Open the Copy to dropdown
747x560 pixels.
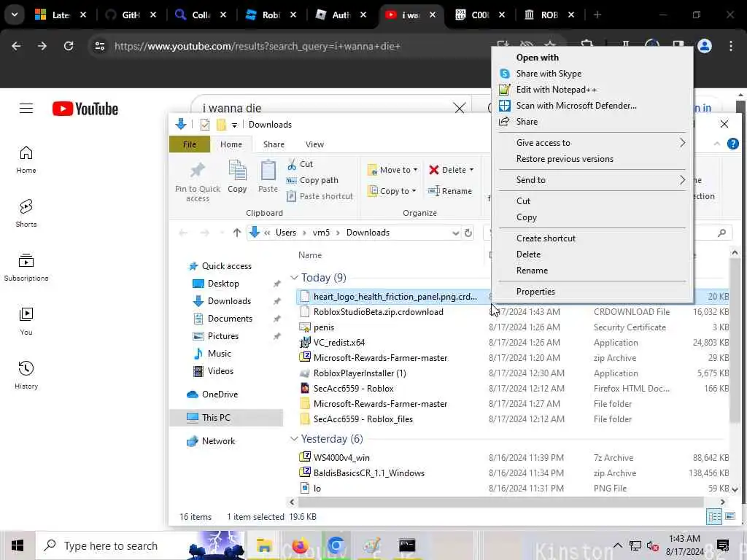pos(392,191)
